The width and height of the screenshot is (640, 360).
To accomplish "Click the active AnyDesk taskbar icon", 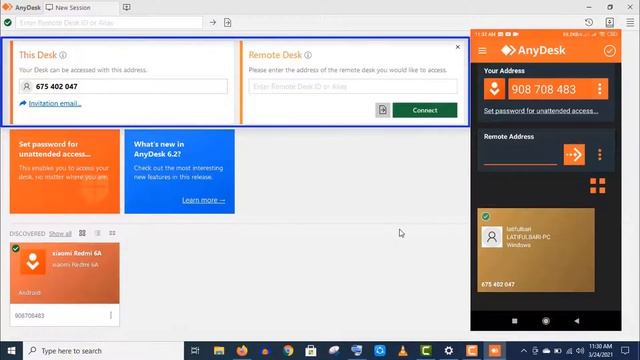I will (495, 351).
